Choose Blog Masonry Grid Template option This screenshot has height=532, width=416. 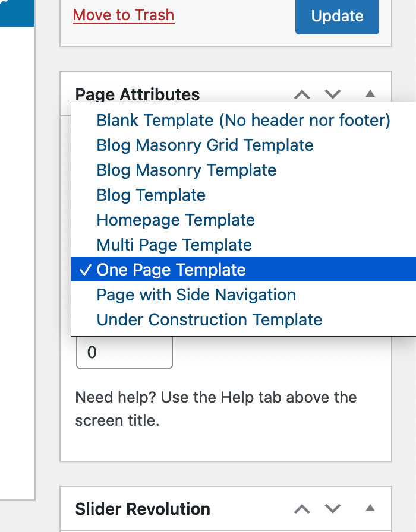(x=205, y=145)
